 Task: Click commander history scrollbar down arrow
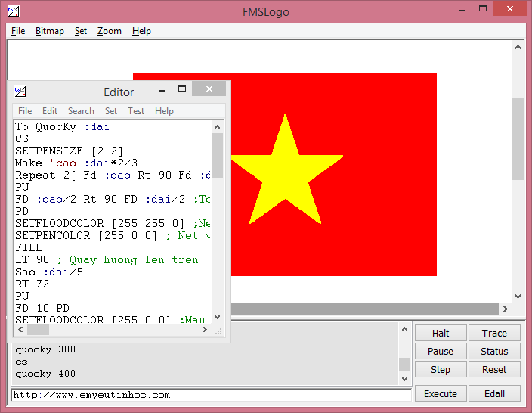coord(404,378)
